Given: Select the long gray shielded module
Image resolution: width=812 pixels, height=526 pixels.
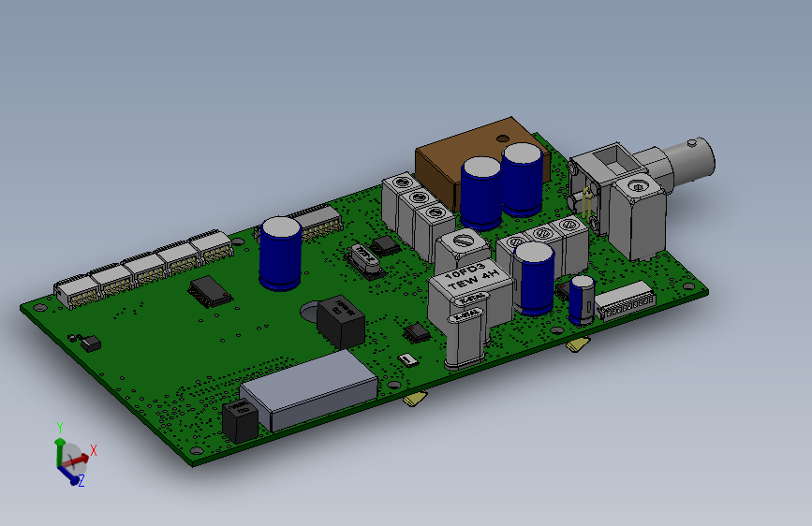Looking at the screenshot, I should pos(309,390).
